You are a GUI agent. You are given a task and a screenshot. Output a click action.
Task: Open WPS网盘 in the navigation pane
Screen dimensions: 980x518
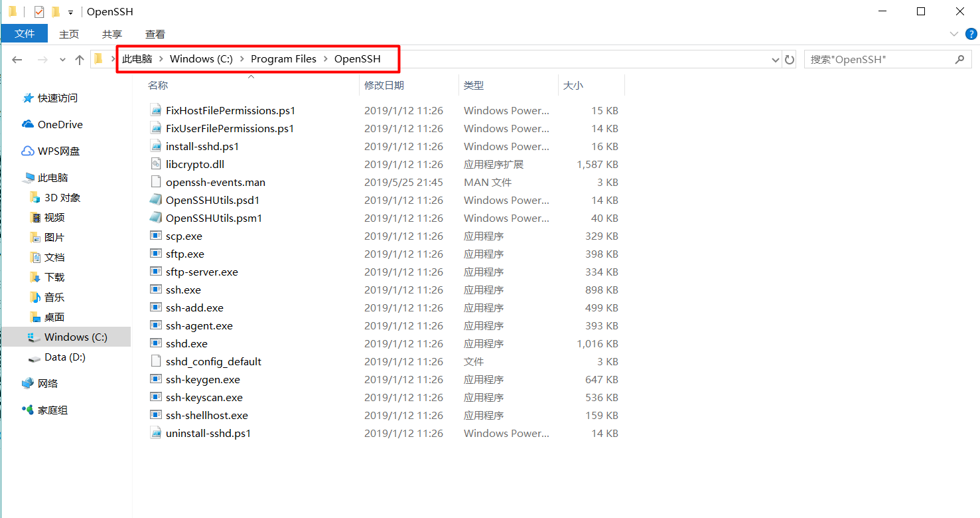tap(59, 151)
